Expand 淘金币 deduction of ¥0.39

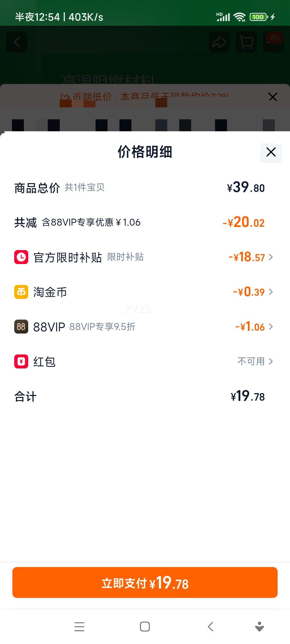[x=252, y=292]
